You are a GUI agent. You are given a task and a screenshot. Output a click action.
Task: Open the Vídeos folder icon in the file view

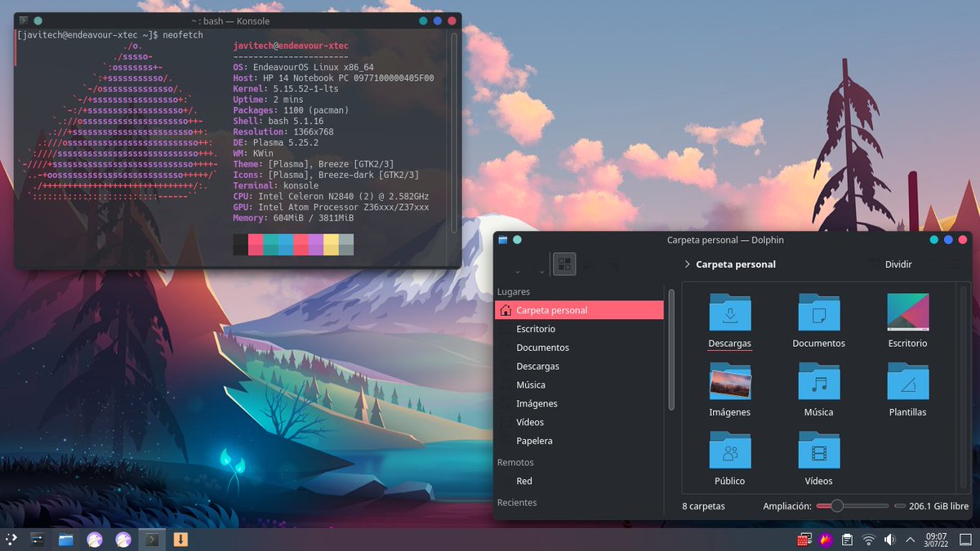pos(819,450)
